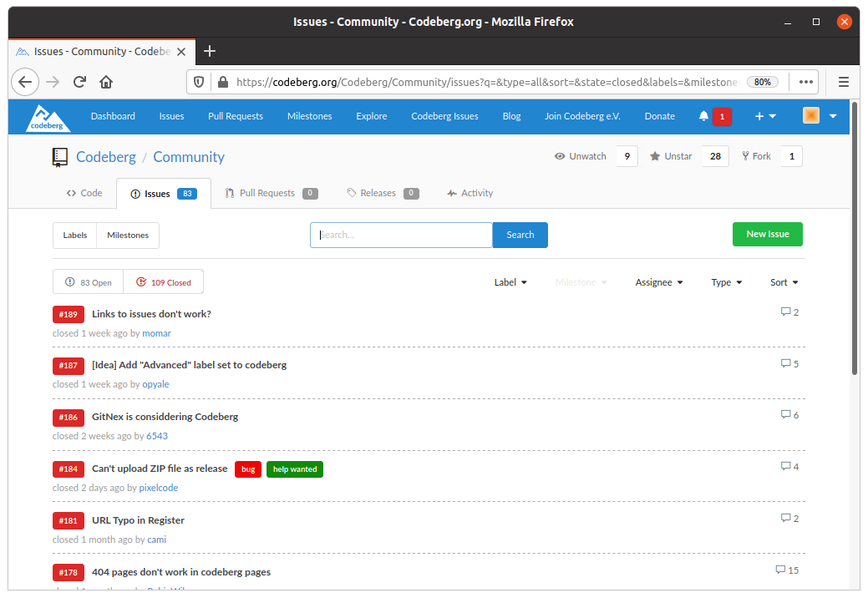Open the Assignee filter dropdown
Screen dimensions: 868x598
point(658,282)
